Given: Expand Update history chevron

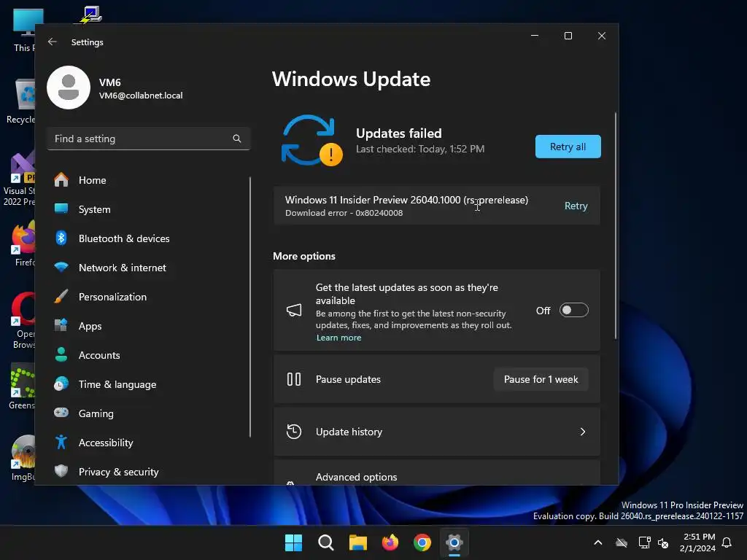Looking at the screenshot, I should pos(583,432).
